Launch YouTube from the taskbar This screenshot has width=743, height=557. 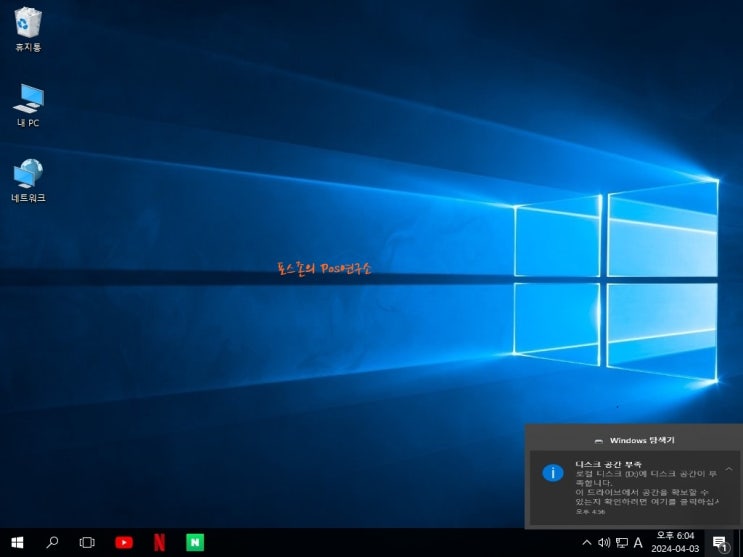tap(124, 542)
